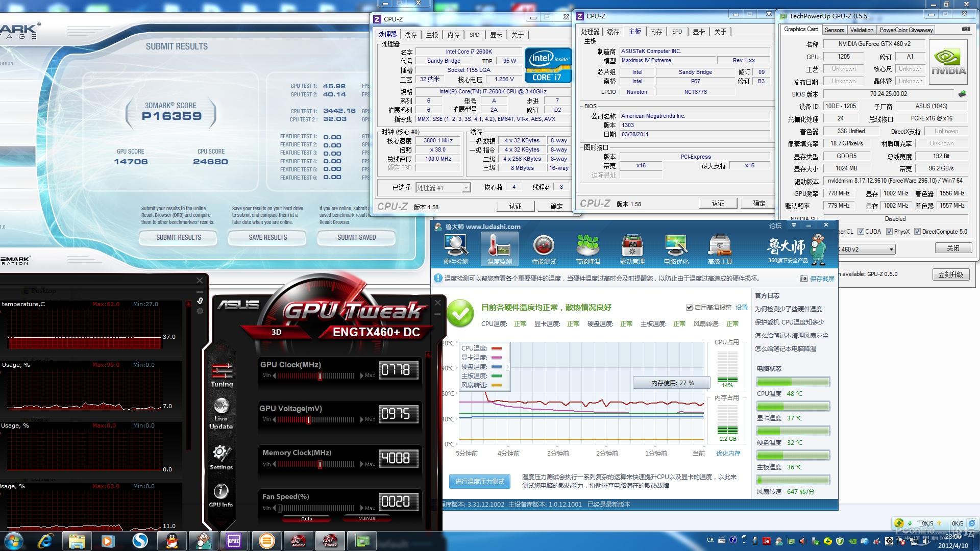
Task: Open Sogou browser taskbar icon
Action: (140, 540)
